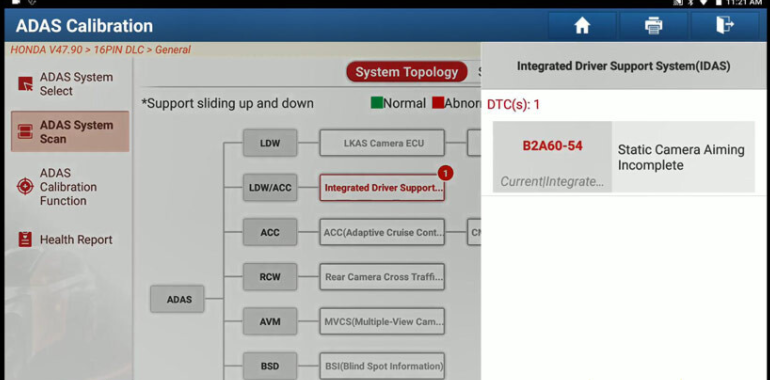Click the red Abnormal legend swatch

click(438, 103)
